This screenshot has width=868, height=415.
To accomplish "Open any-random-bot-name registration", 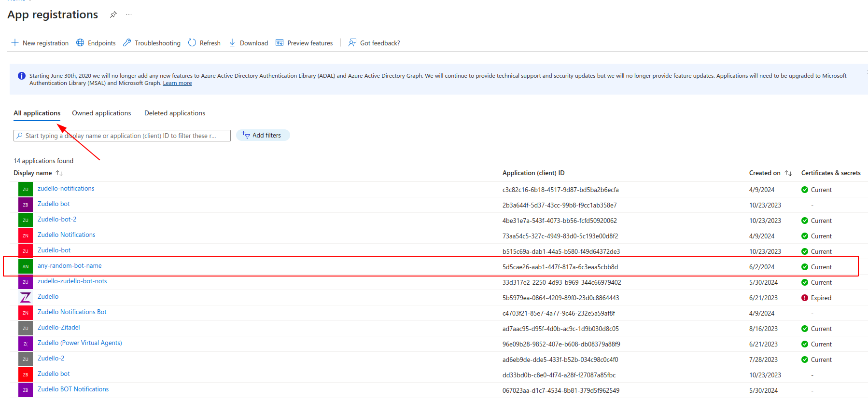I will point(70,266).
